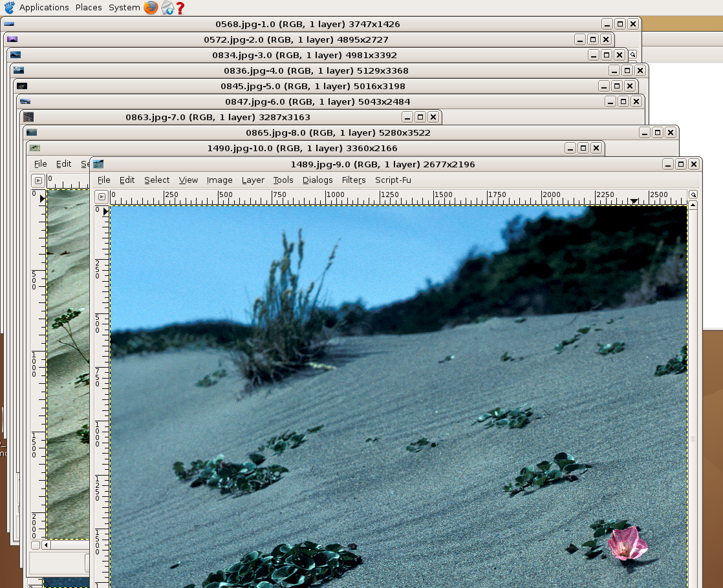Click window icon of 0572.jpg-2.0 title bar

pyautogui.click(x=12, y=39)
